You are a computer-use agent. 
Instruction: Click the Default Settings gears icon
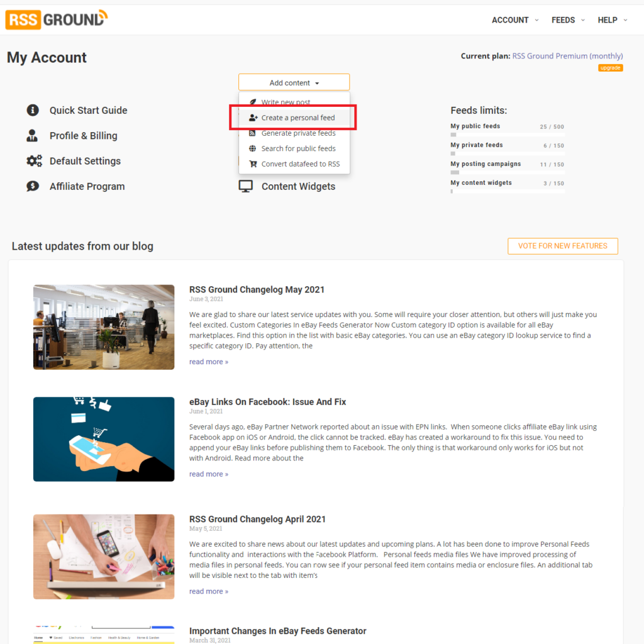pyautogui.click(x=34, y=161)
